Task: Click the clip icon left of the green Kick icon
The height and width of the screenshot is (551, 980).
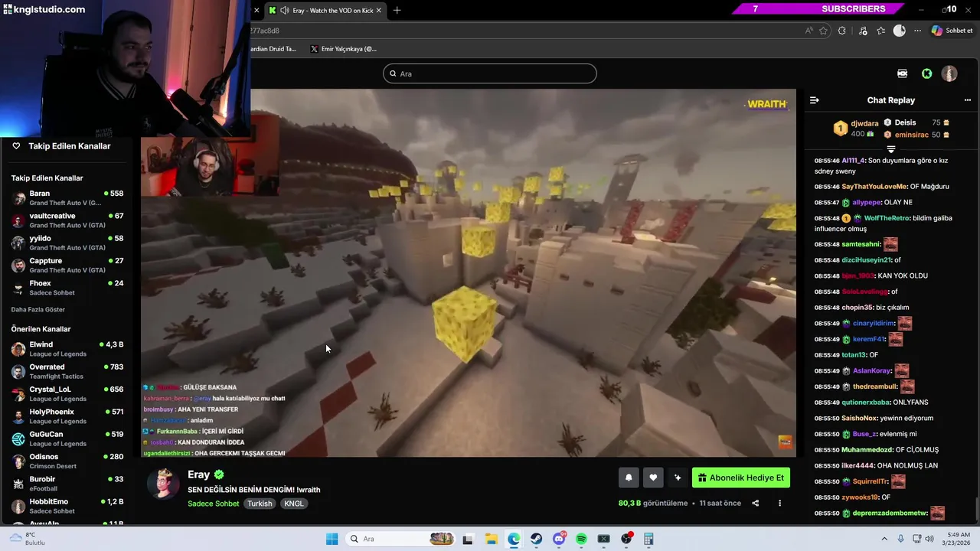Action: [903, 73]
